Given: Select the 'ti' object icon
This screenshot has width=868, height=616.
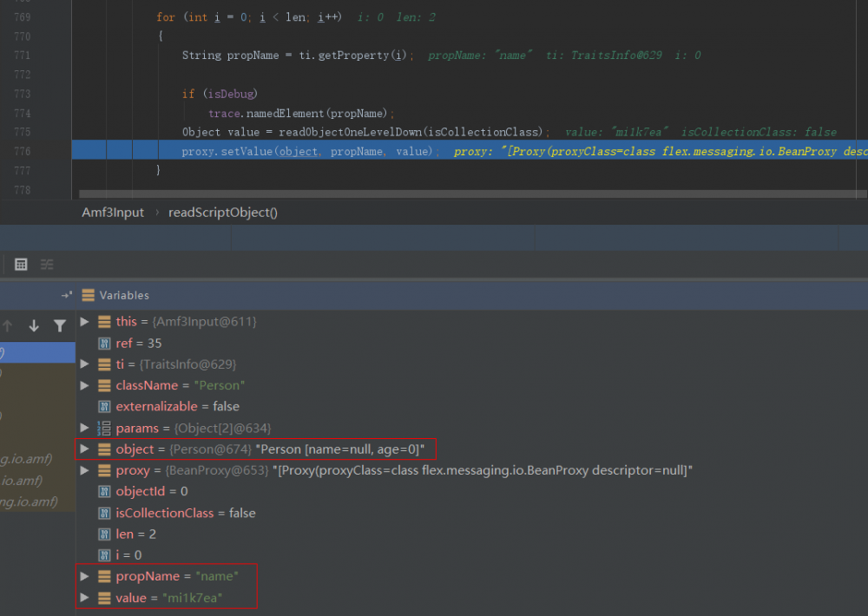Looking at the screenshot, I should (x=104, y=364).
